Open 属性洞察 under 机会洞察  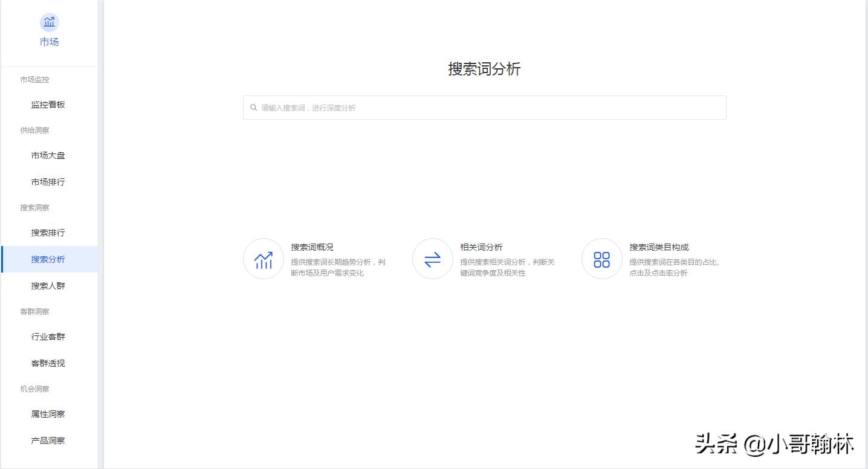pyautogui.click(x=47, y=414)
